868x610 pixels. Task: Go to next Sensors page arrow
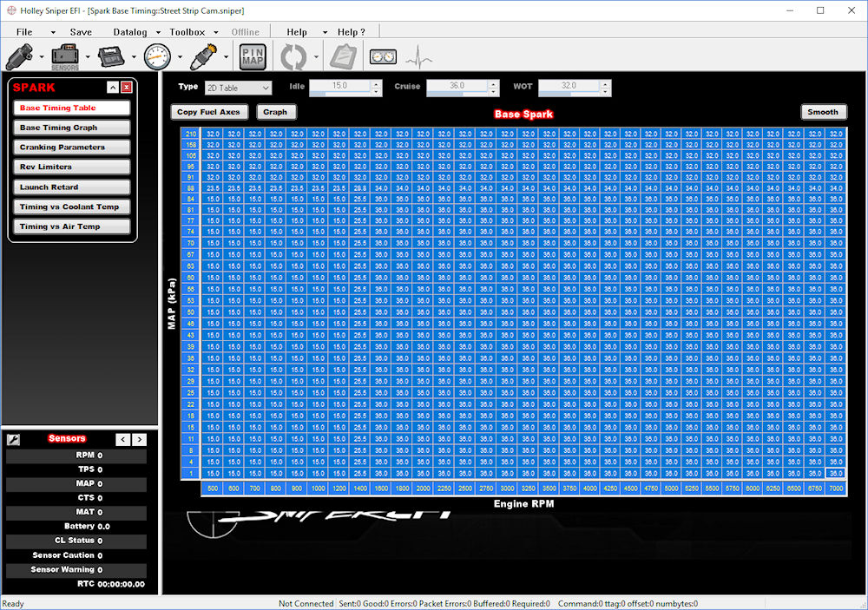[x=140, y=440]
